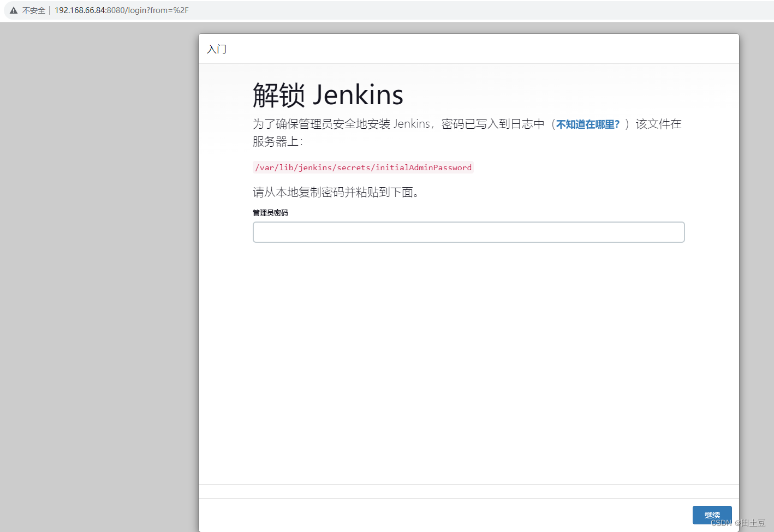This screenshot has width=774, height=532.
Task: Click the 管理员密码 field label
Action: (x=270, y=213)
